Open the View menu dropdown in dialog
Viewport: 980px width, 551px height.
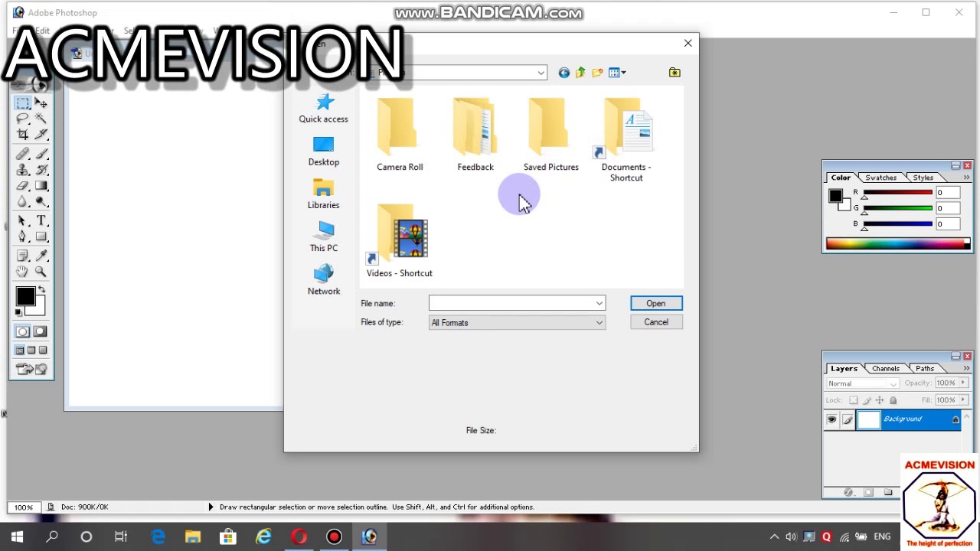(618, 73)
